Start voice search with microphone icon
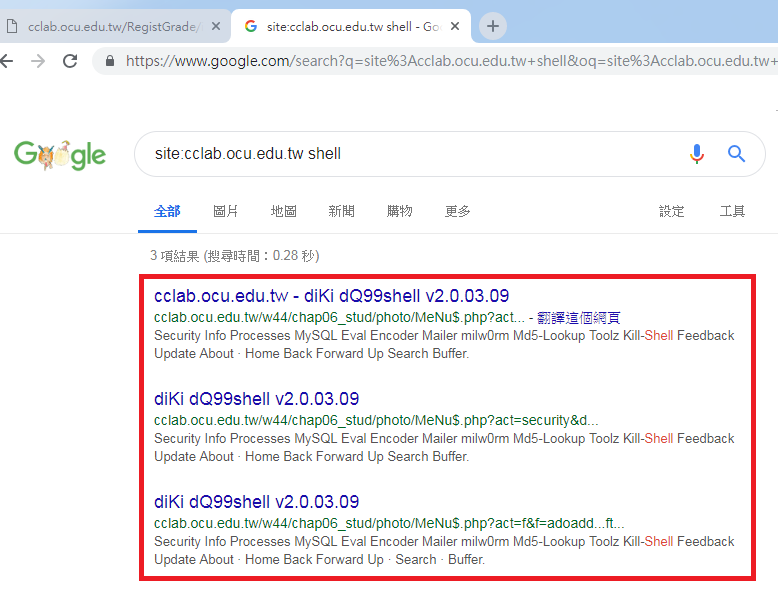 pyautogui.click(x=697, y=154)
